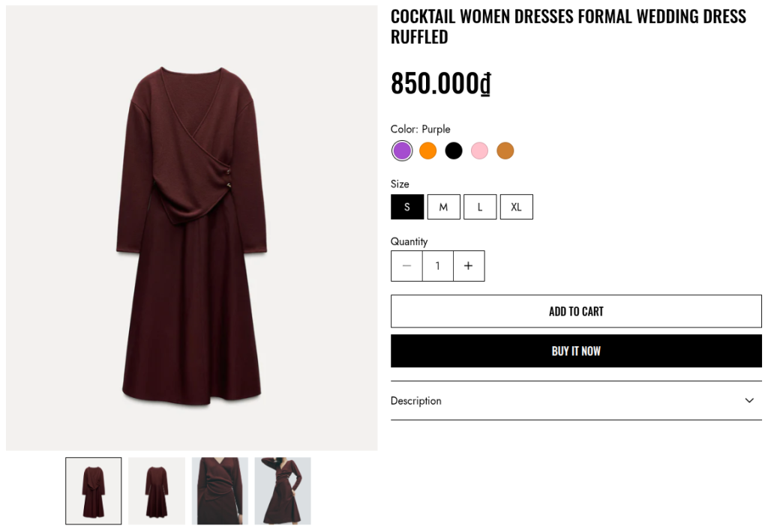The height and width of the screenshot is (532, 768).
Task: Pick the orange color swatch
Action: pos(427,151)
